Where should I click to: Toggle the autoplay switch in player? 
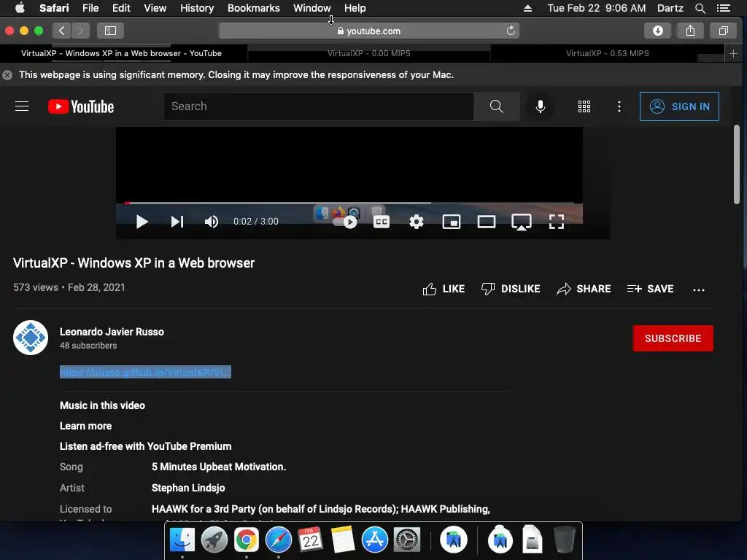point(345,222)
